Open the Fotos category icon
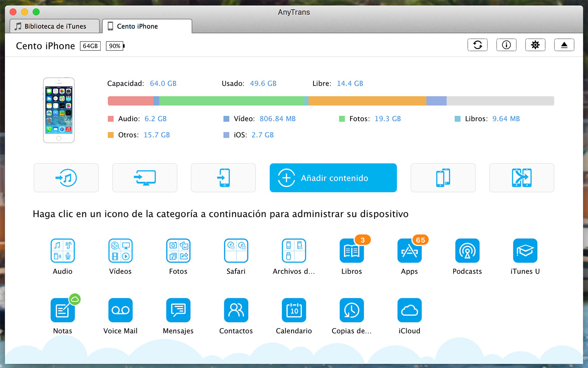Viewport: 588px width, 368px height. [178, 251]
